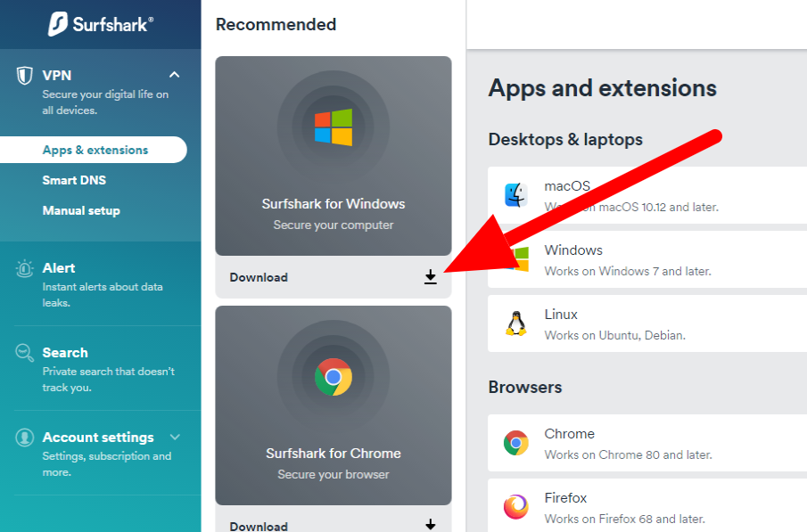Viewport: 807px width, 532px height.
Task: Click the 'Apps and extensions' heading
Action: click(603, 88)
